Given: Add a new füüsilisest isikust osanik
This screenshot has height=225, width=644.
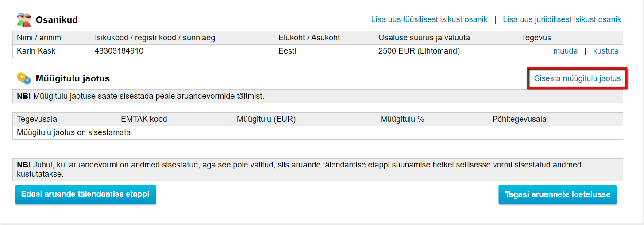Looking at the screenshot, I should pyautogui.click(x=429, y=19).
